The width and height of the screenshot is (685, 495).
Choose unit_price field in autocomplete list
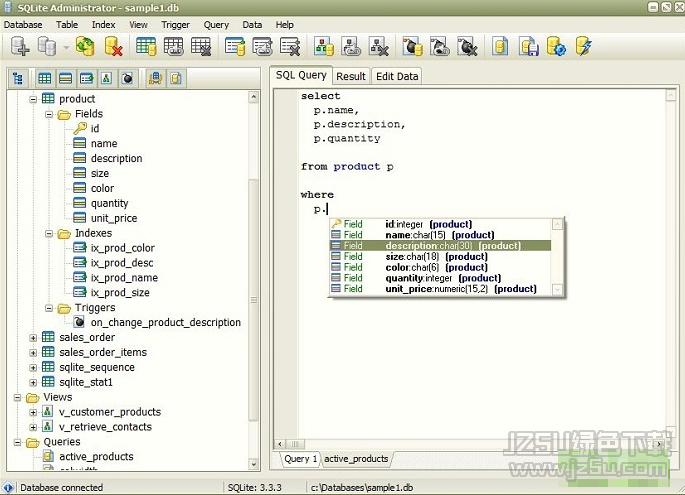440,289
